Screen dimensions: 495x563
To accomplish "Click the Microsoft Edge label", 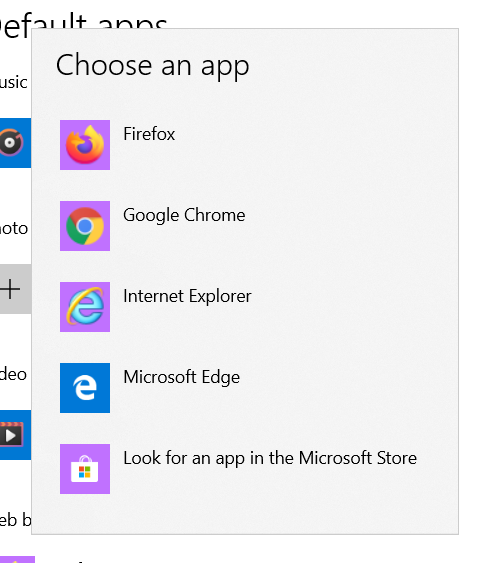I will [181, 377].
